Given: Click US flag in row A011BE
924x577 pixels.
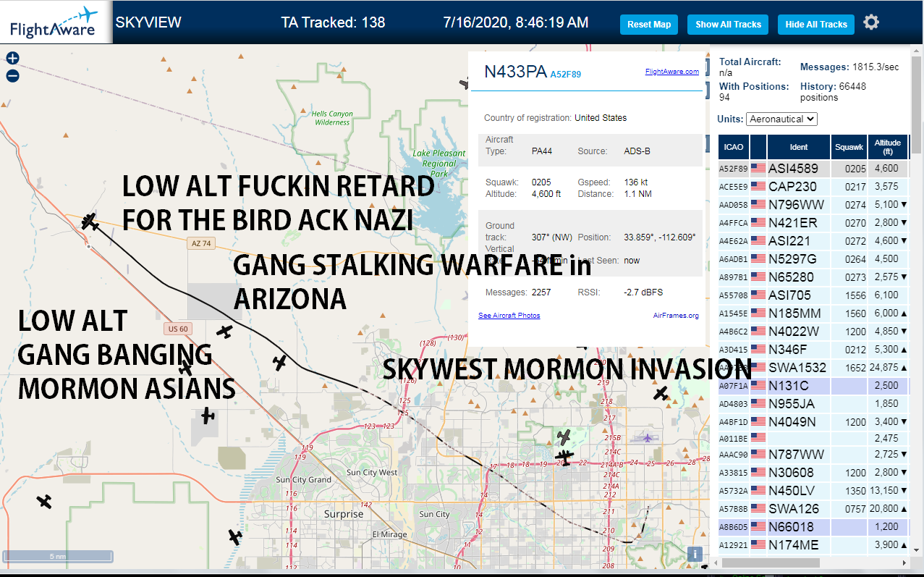Looking at the screenshot, I should coord(758,438).
